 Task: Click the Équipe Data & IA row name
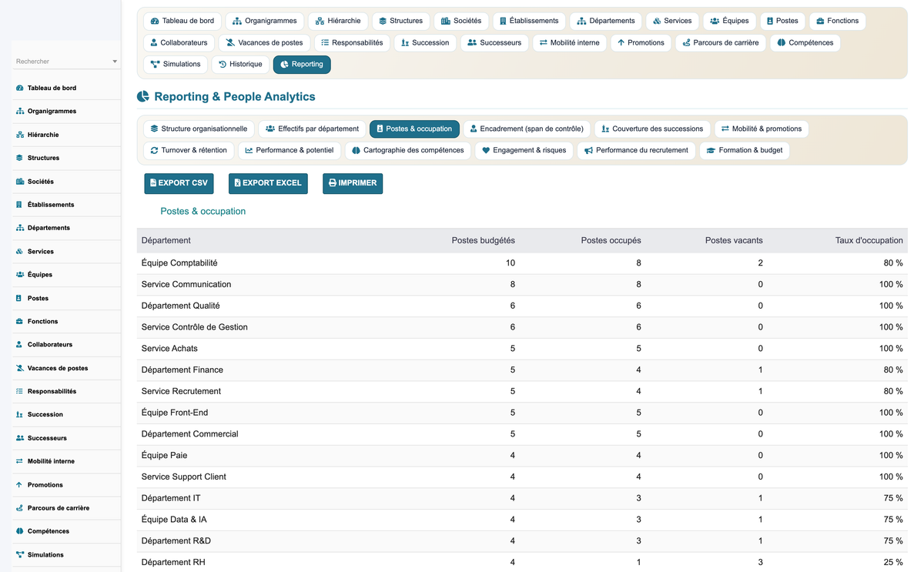point(174,520)
